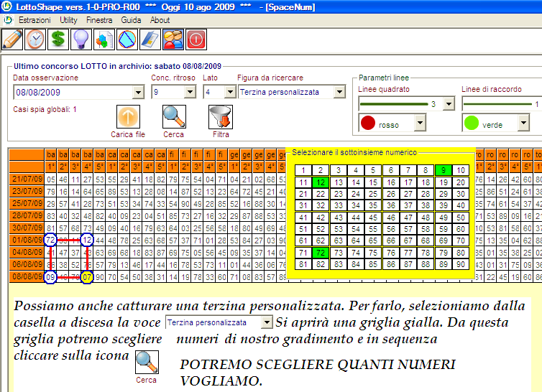Click the 23/07/09 date row header
542x392 pixels.
27,191
